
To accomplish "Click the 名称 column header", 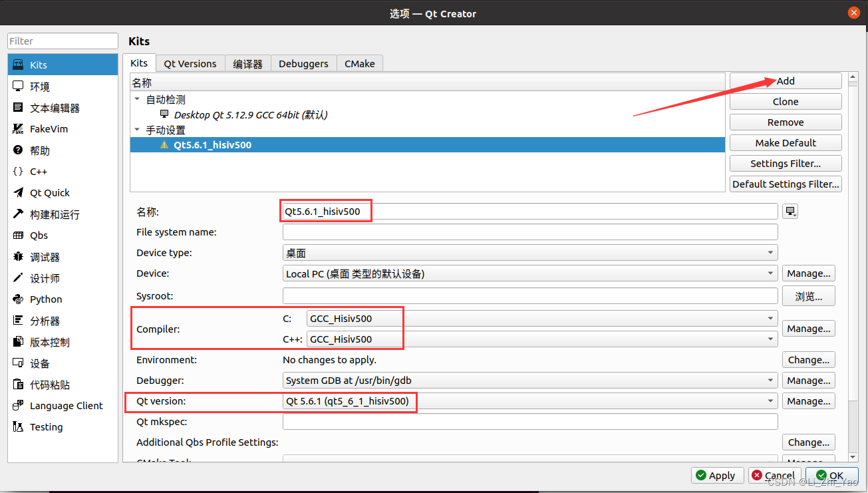I will point(428,82).
